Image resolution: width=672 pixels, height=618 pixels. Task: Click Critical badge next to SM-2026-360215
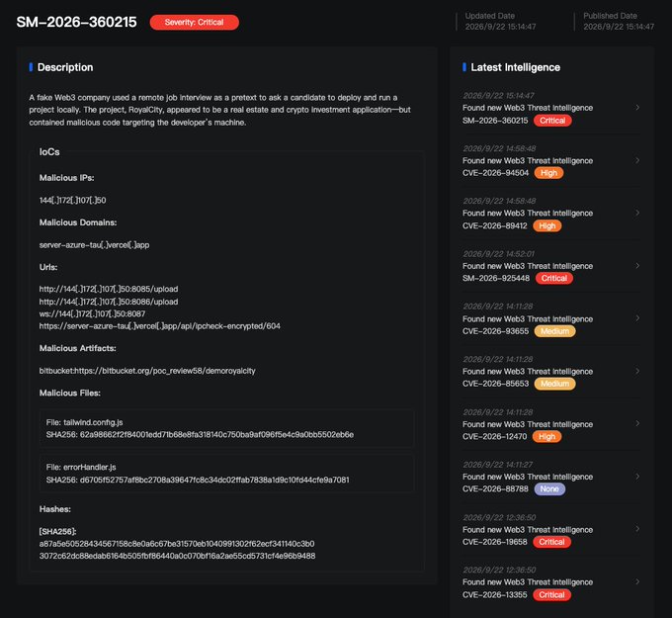pyautogui.click(x=552, y=121)
